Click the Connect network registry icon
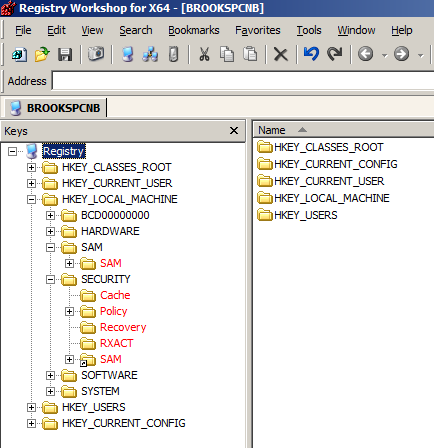This screenshot has width=434, height=448. click(150, 54)
